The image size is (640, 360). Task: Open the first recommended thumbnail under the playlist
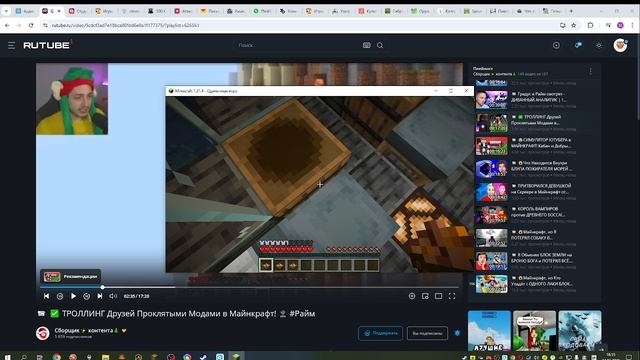pos(489,330)
